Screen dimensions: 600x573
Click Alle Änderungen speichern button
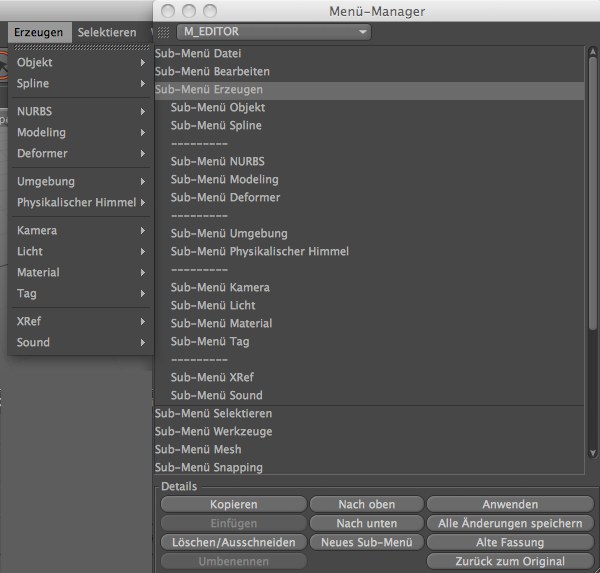coord(510,524)
